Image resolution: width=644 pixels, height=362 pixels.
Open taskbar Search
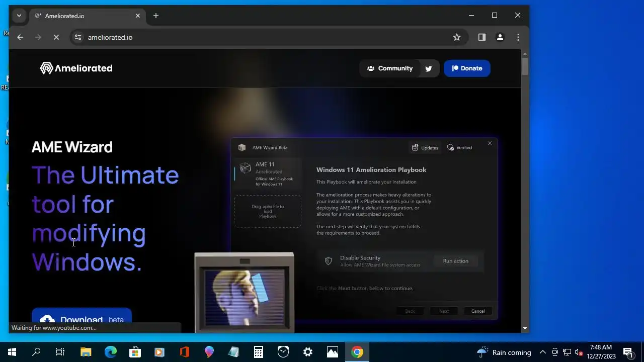tap(36, 352)
